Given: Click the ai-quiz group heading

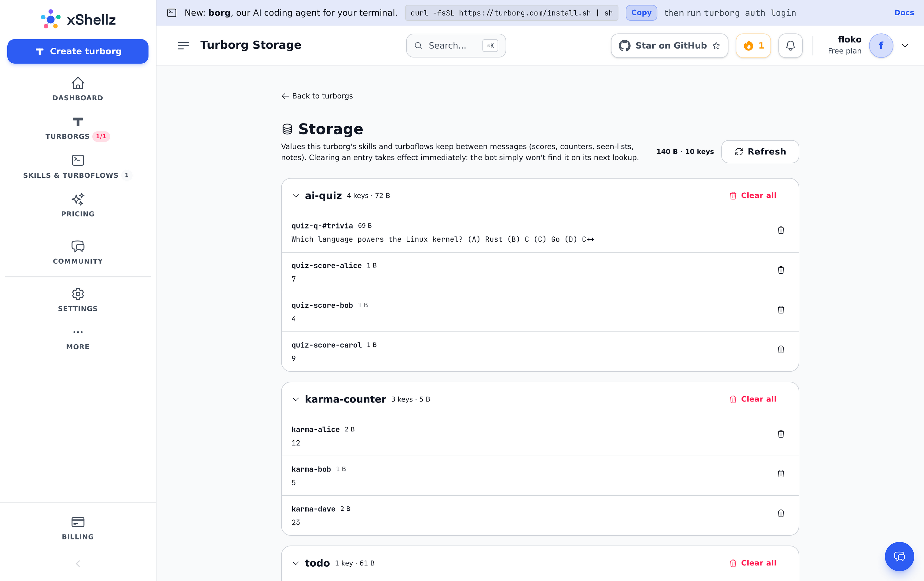Looking at the screenshot, I should [x=323, y=195].
